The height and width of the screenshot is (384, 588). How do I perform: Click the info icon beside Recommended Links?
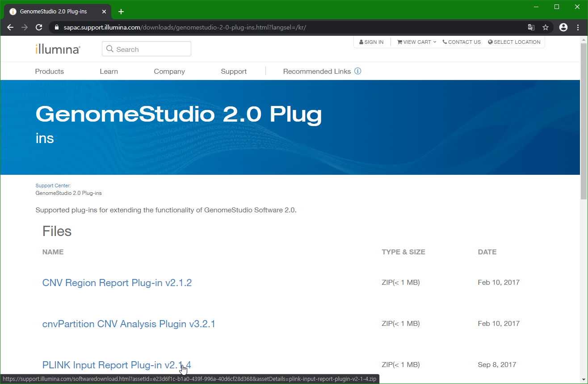(x=358, y=71)
